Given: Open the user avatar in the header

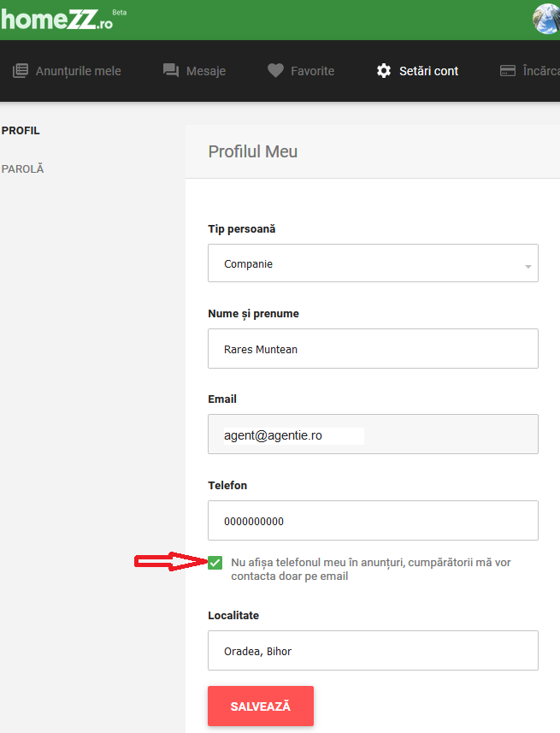Looking at the screenshot, I should coord(547,19).
